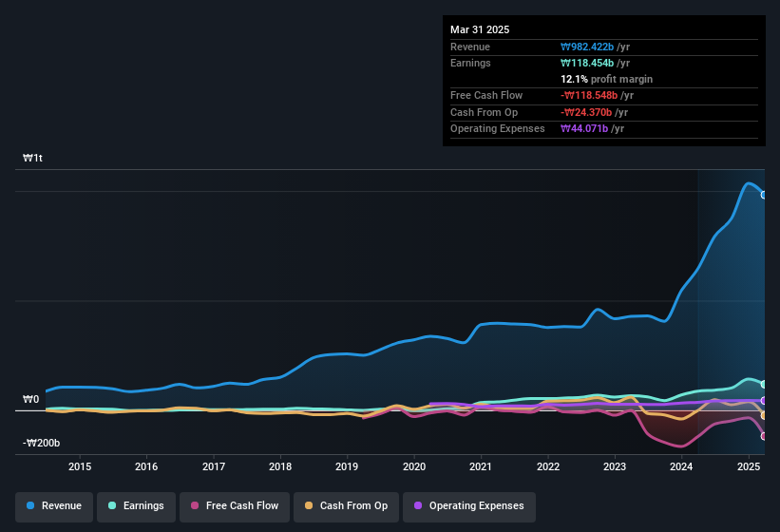Click the 2021 x-axis label
Image resolution: width=780 pixels, height=532 pixels.
pos(481,466)
